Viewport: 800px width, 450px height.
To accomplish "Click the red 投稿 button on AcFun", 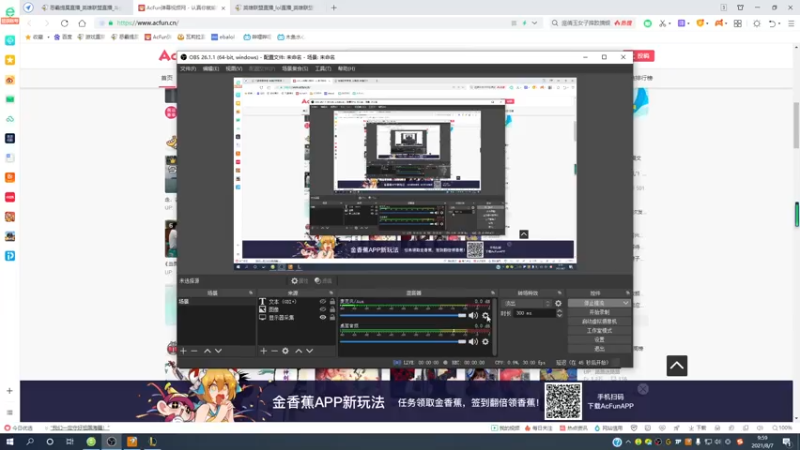I will click(x=643, y=56).
